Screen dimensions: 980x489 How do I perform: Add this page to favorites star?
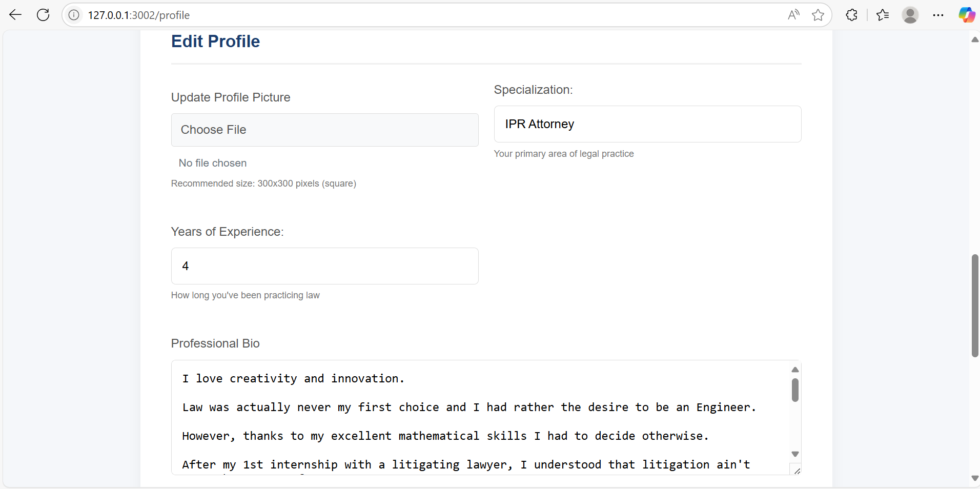click(818, 15)
